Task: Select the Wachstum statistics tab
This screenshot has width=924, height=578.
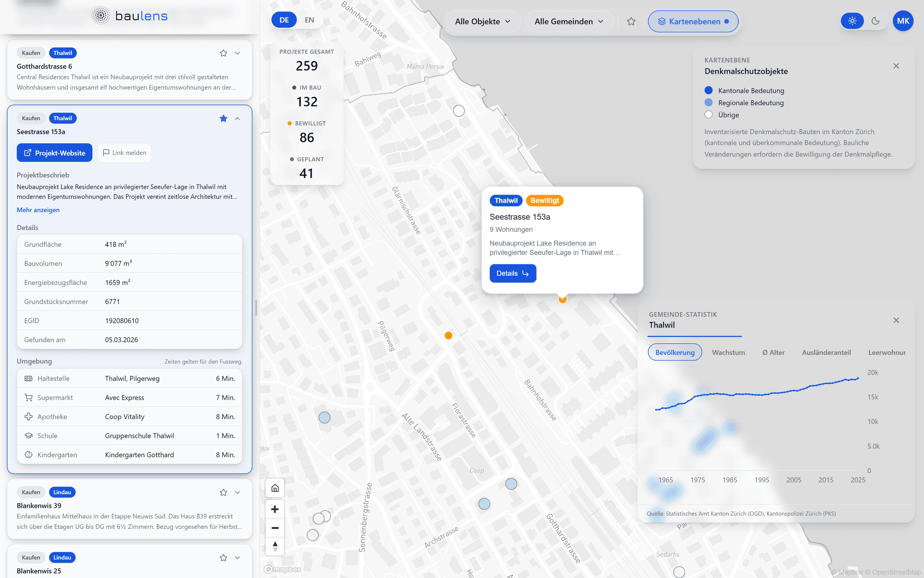Action: pyautogui.click(x=728, y=352)
